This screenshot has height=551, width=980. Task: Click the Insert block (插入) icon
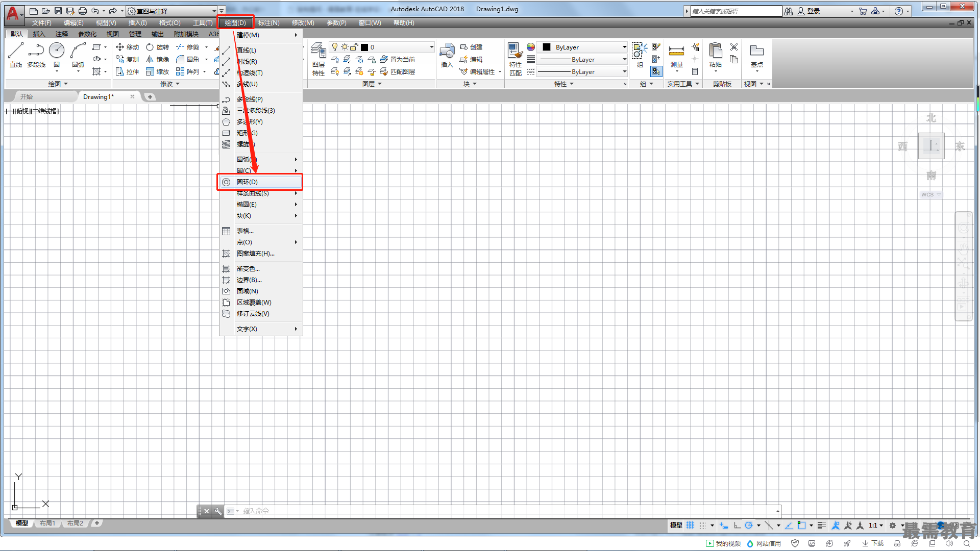[x=447, y=55]
